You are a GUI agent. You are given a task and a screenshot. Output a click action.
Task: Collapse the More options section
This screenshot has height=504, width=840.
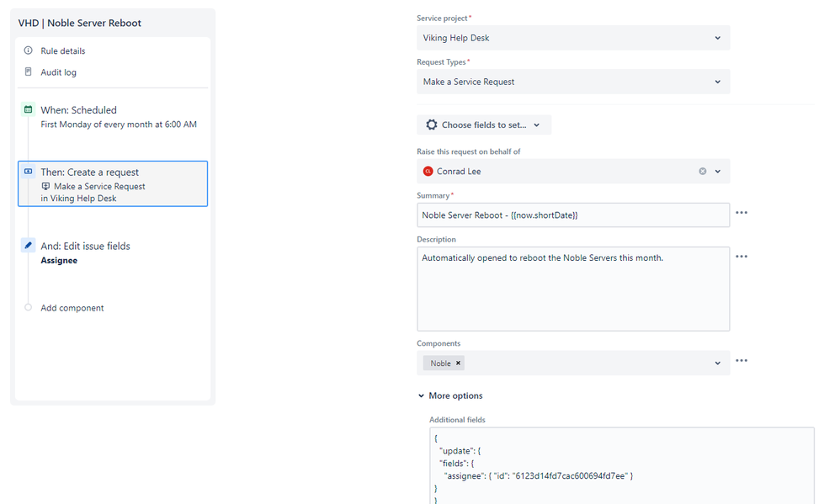point(450,395)
